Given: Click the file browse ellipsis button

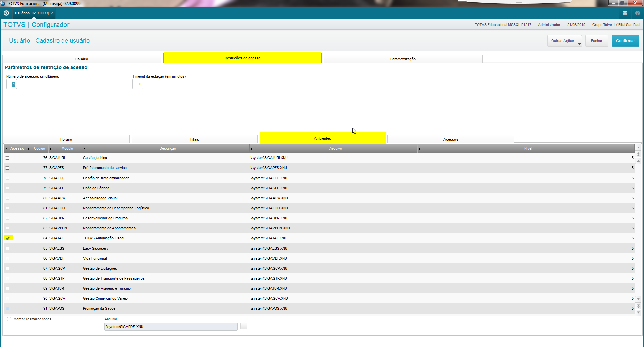Looking at the screenshot, I should 244,326.
